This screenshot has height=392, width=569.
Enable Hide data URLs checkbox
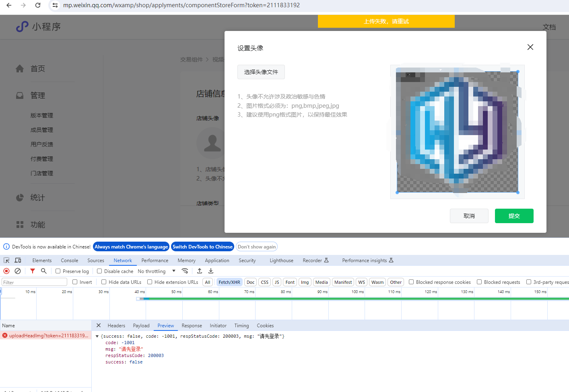104,282
